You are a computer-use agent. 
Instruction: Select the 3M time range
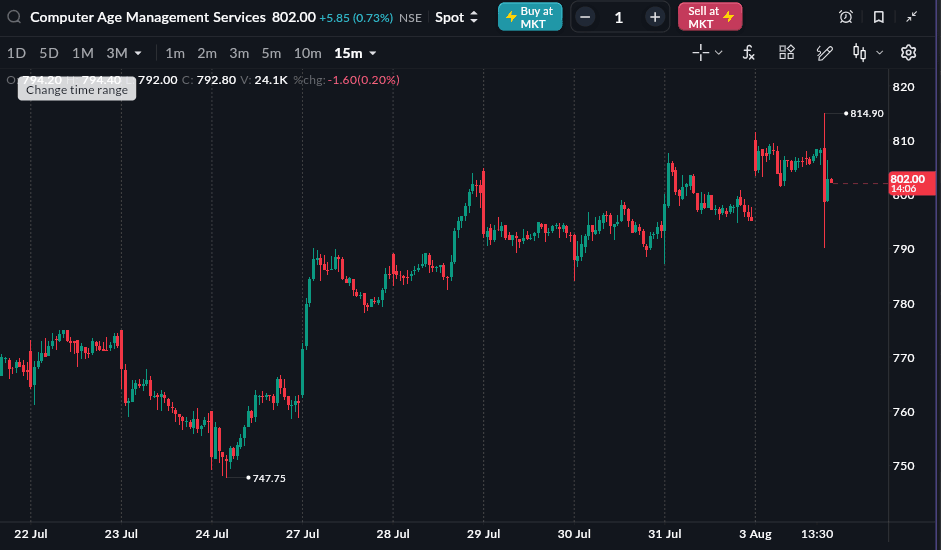117,53
